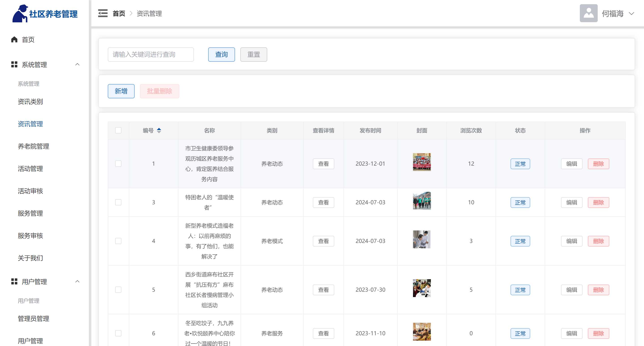Click the 用户管理 grid icon

click(14, 282)
